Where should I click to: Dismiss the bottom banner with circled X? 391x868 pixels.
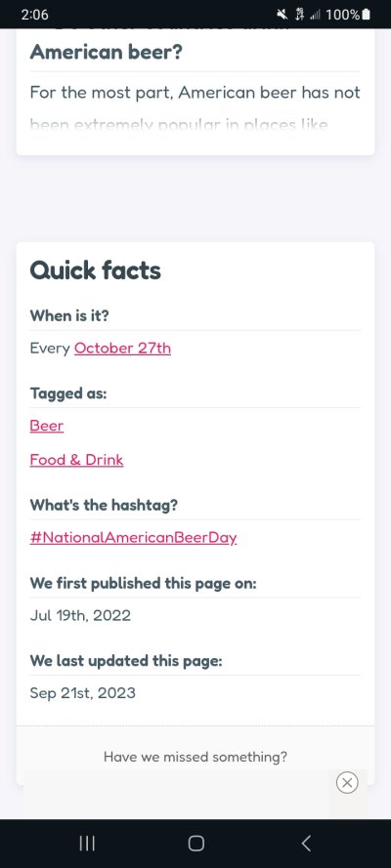(x=347, y=782)
